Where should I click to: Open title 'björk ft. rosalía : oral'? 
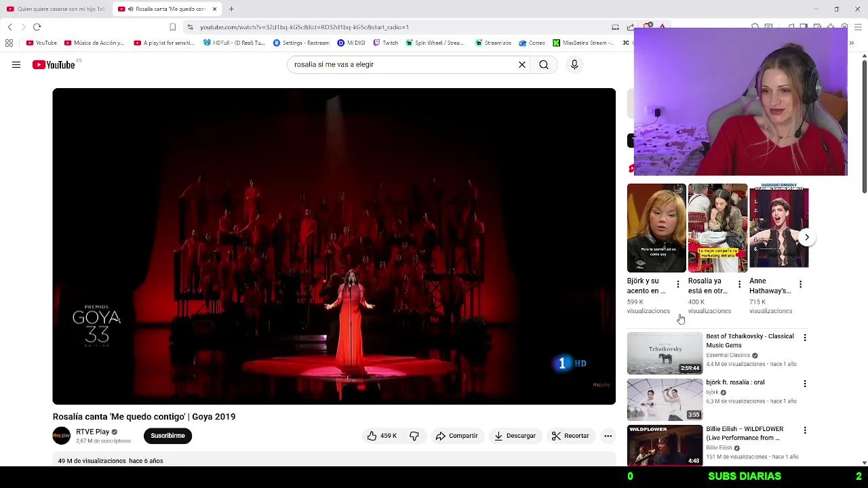[x=735, y=382]
